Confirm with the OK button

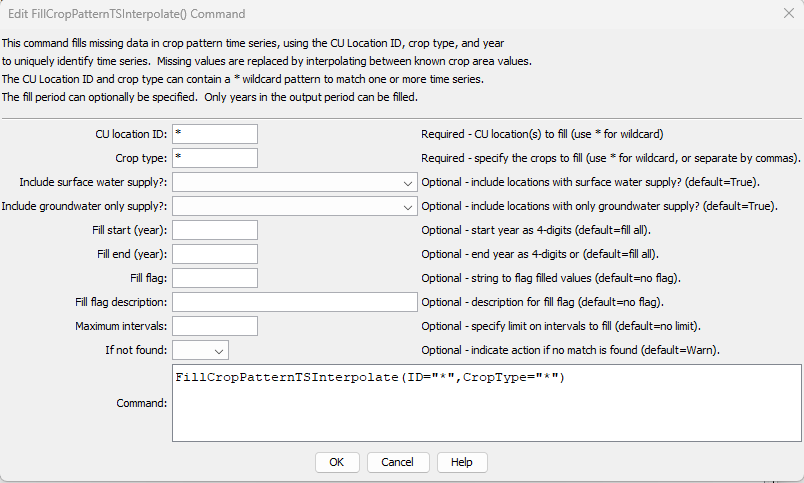(337, 462)
